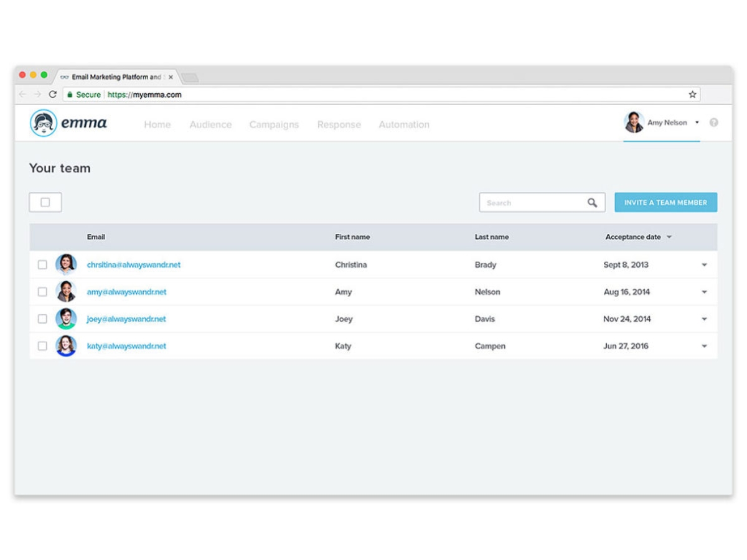Open the help question mark icon
The width and height of the screenshot is (747, 560).
click(714, 123)
